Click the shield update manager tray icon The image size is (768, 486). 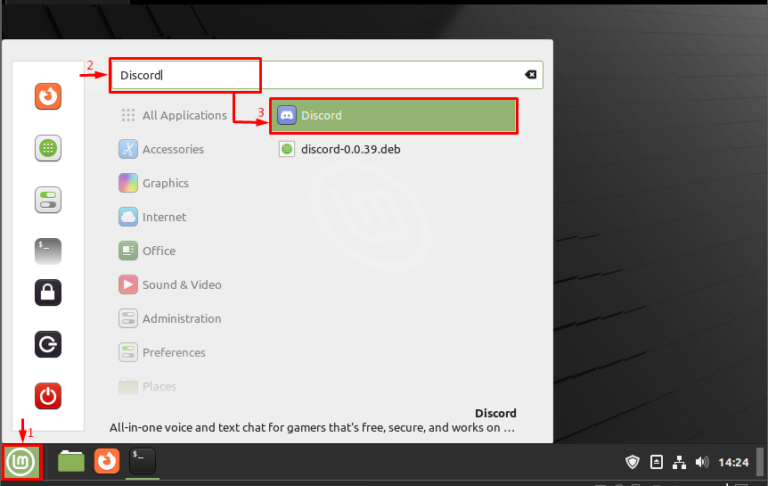click(632, 462)
